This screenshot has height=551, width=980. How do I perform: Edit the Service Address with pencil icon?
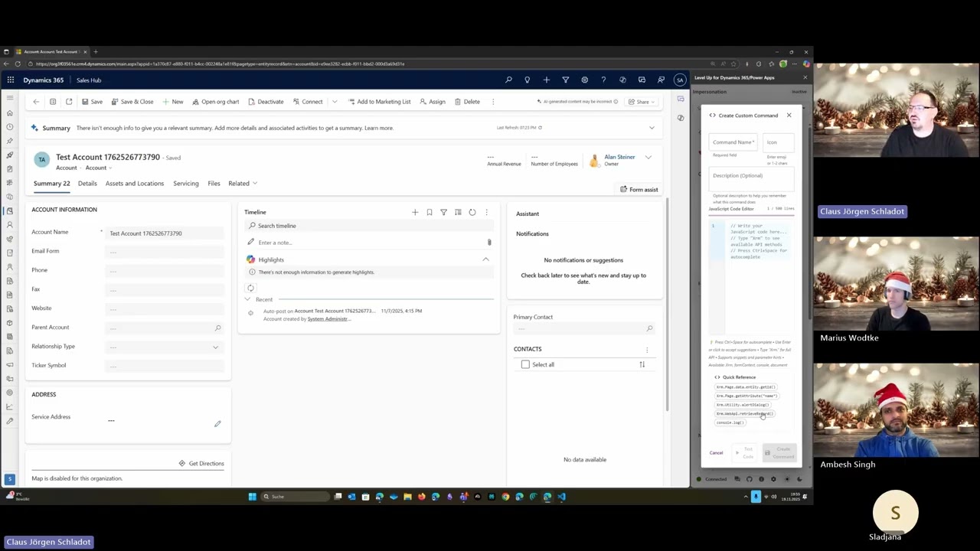click(x=217, y=423)
